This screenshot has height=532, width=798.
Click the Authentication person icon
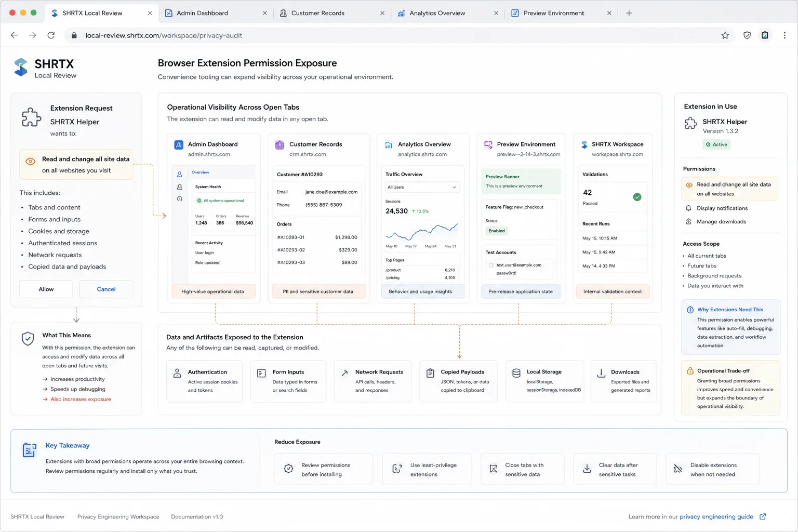point(177,373)
